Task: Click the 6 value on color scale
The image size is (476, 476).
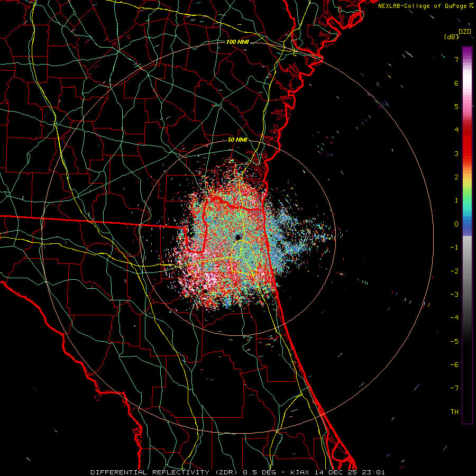Action: 456,83
